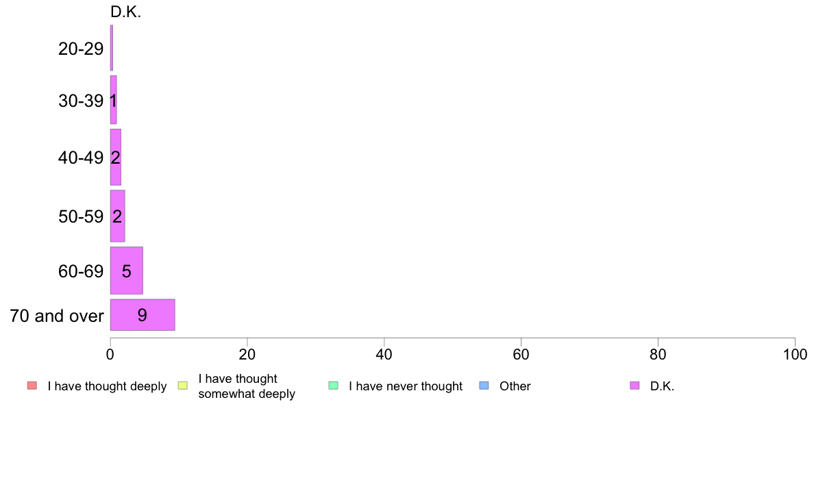Select the 50-59 bar showing 2
This screenshot has width=814, height=504.
pyautogui.click(x=117, y=216)
